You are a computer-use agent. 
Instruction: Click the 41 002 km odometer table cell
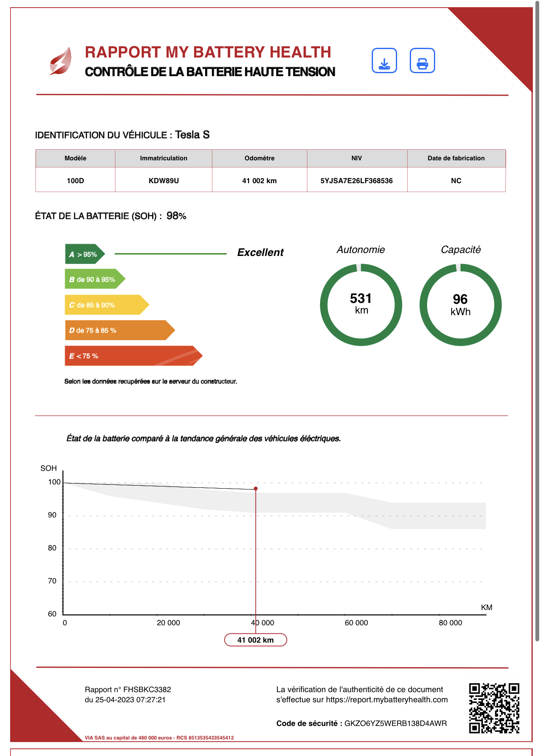coord(260,181)
